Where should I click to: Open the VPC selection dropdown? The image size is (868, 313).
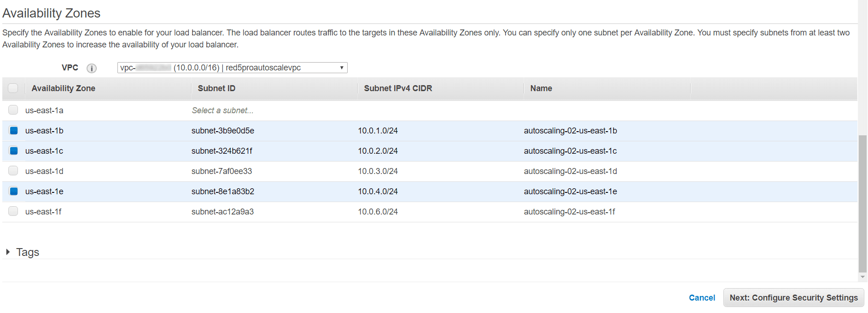pyautogui.click(x=232, y=68)
